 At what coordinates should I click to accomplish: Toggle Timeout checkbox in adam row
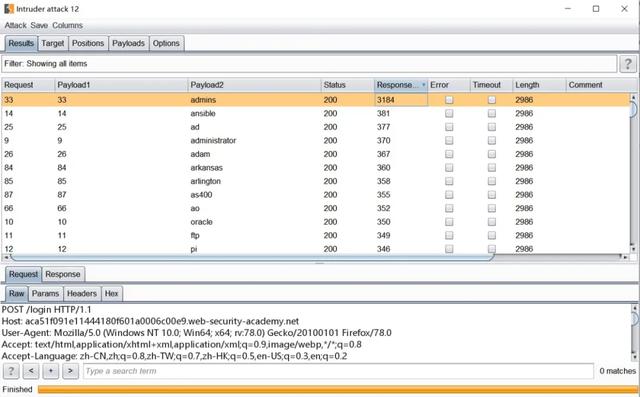pos(492,154)
